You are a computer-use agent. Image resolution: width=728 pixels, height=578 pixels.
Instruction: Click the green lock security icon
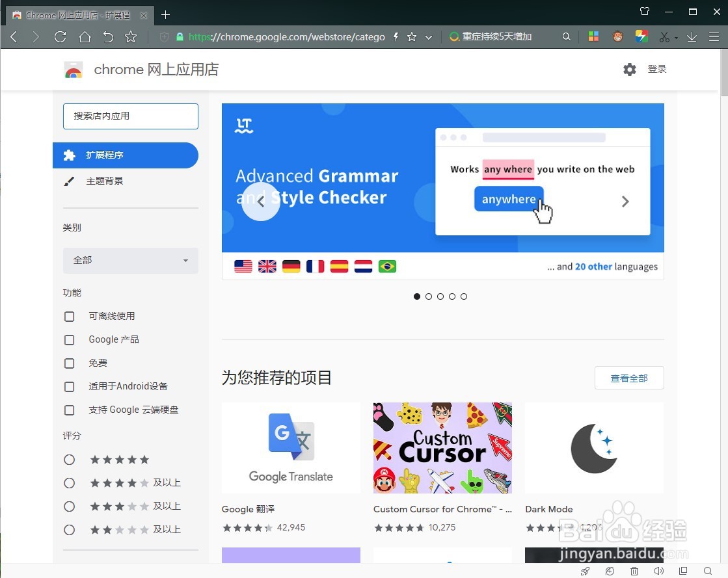180,36
